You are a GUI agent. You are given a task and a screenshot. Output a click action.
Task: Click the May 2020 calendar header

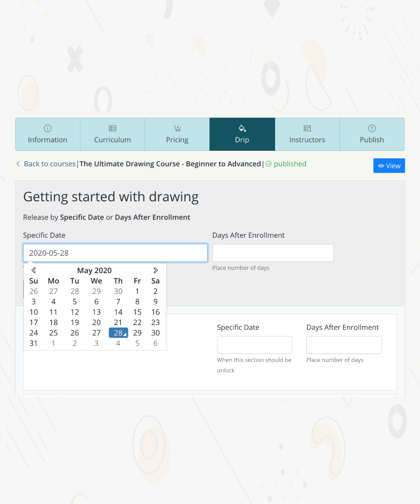[94, 270]
